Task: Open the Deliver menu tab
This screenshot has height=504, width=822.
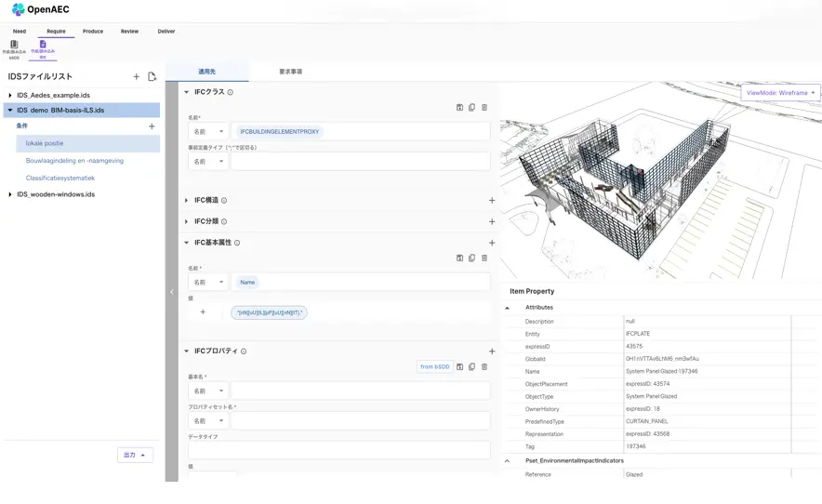Action: 166,32
